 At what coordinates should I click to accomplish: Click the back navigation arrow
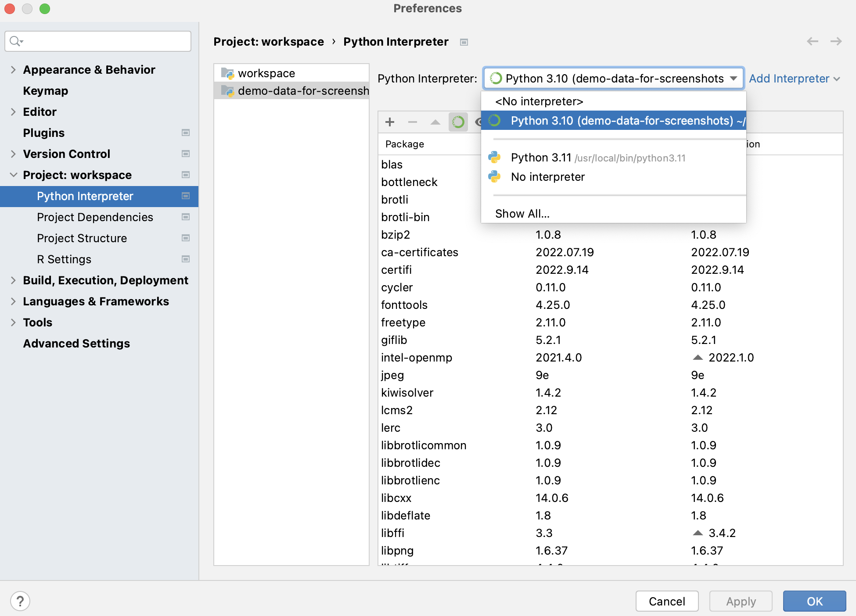tap(813, 41)
